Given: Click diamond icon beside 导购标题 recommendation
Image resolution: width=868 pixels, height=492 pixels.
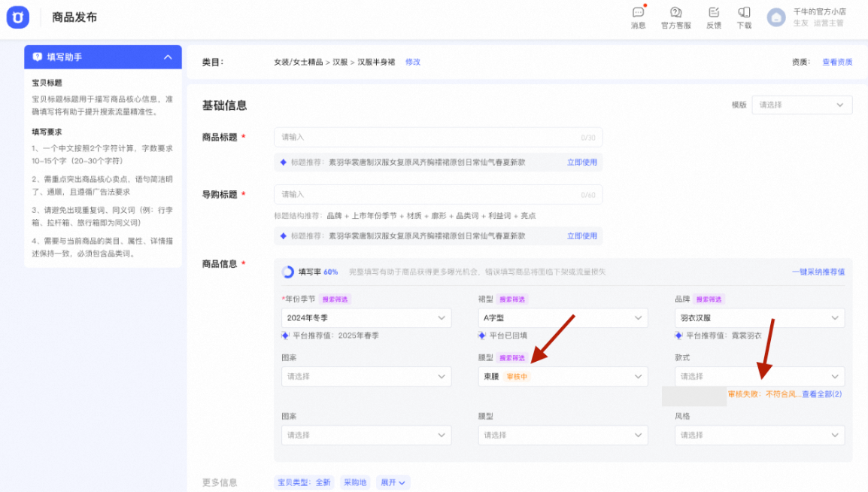Looking at the screenshot, I should pos(284,235).
